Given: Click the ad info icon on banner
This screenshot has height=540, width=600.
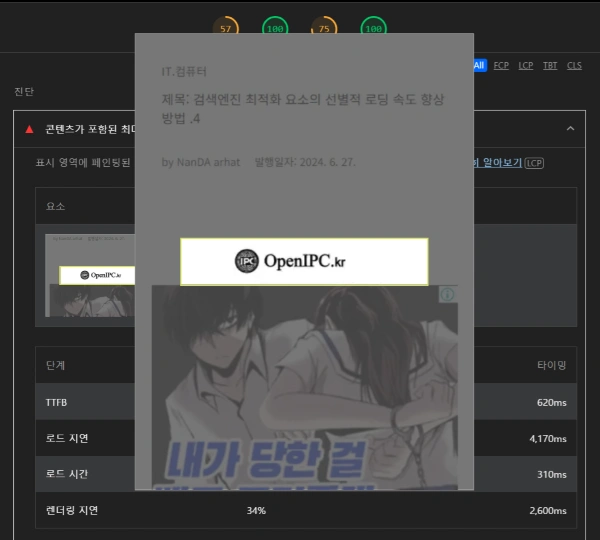Looking at the screenshot, I should 448,295.
